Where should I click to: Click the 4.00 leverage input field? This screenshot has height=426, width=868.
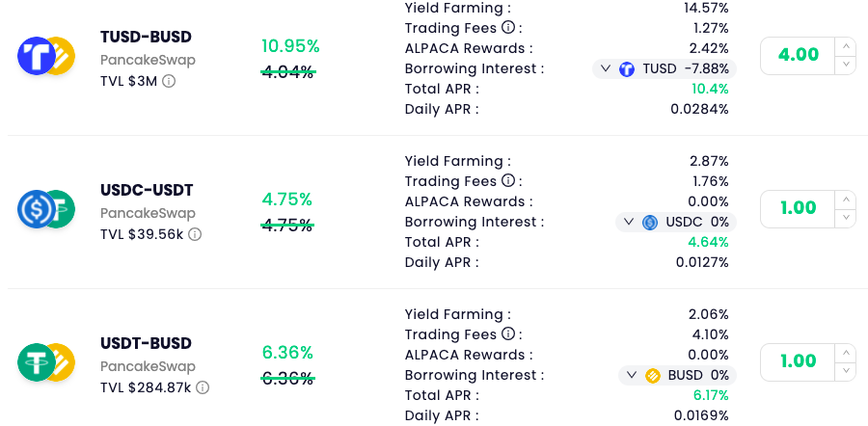pos(798,56)
